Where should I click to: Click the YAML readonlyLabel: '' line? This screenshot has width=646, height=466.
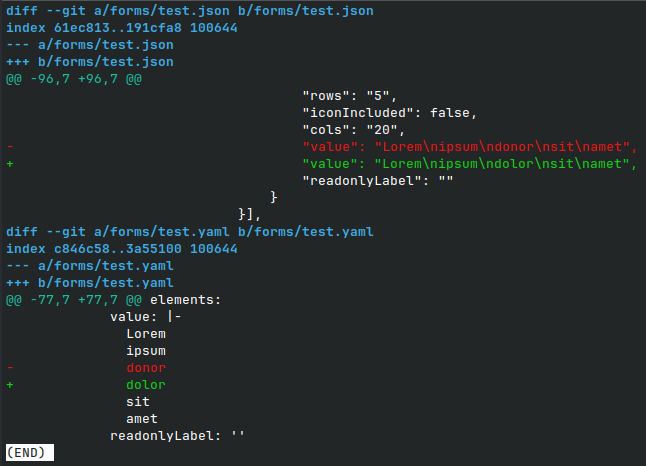tap(178, 436)
